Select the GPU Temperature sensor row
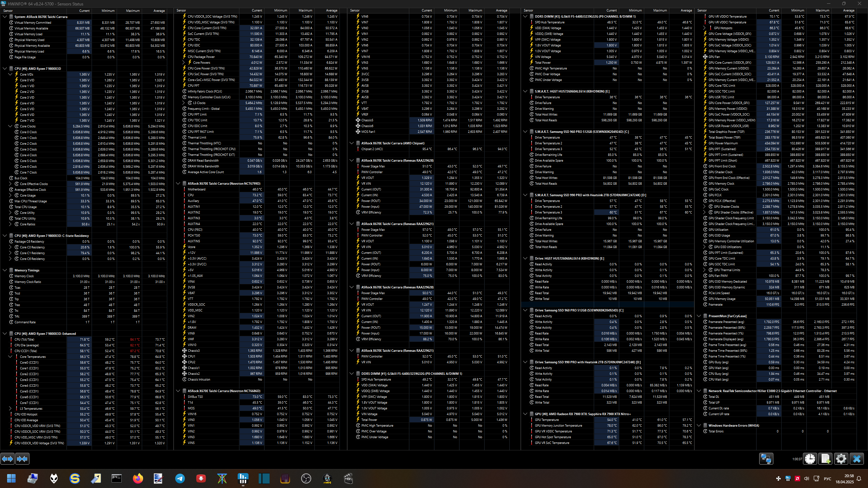This screenshot has width=868, height=488. click(547, 420)
